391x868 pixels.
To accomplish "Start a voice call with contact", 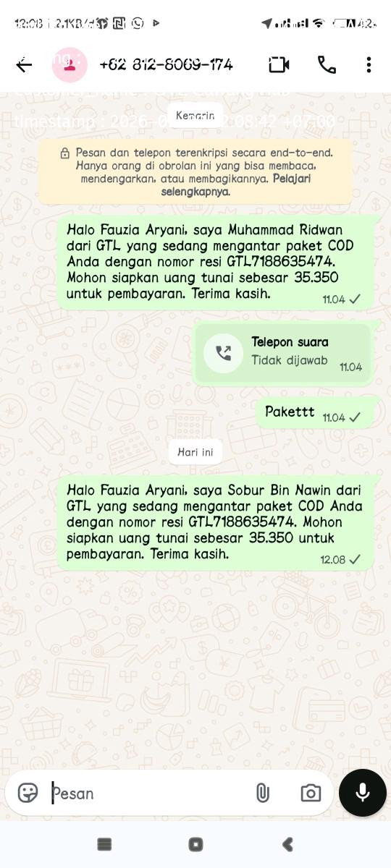I will [x=327, y=65].
